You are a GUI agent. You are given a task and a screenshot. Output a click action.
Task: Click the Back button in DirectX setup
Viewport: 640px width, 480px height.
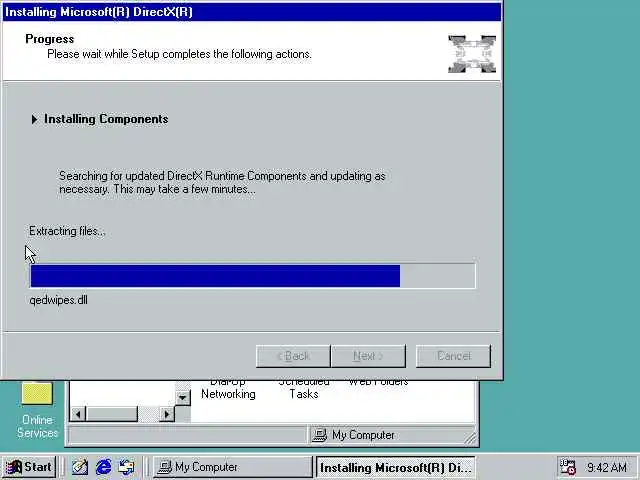click(293, 356)
